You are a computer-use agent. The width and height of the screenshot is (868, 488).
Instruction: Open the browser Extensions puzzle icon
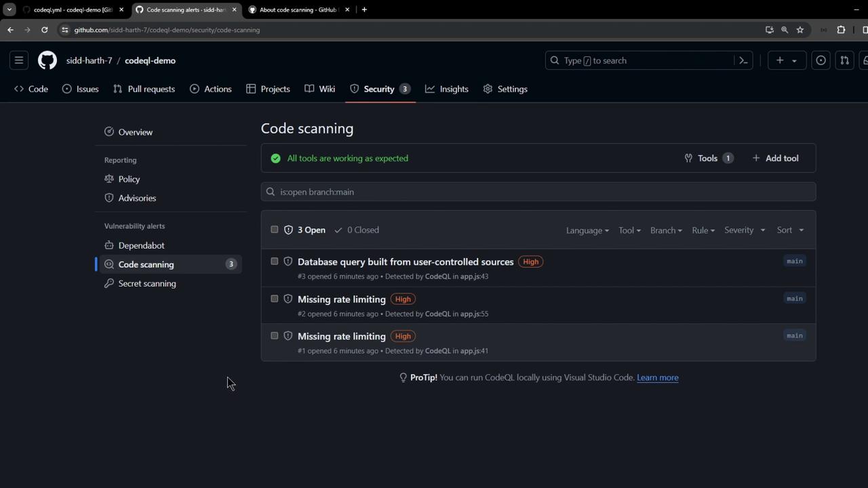tap(841, 30)
